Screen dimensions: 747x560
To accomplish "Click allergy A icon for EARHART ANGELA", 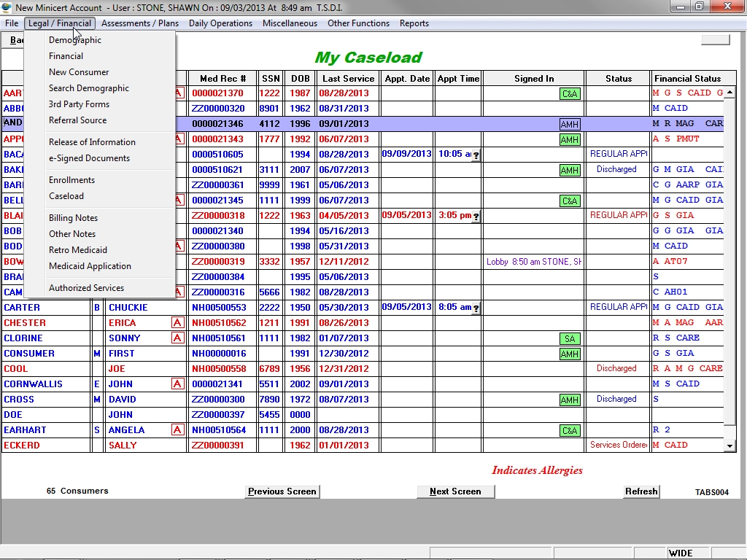I will [177, 430].
